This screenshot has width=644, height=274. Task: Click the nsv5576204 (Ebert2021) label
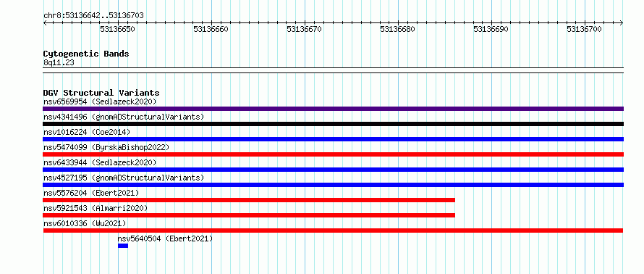pyautogui.click(x=91, y=193)
